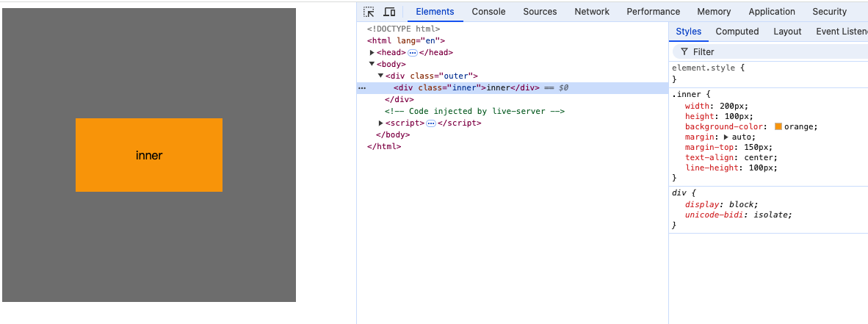Select the Styles sidebar tab

(689, 32)
